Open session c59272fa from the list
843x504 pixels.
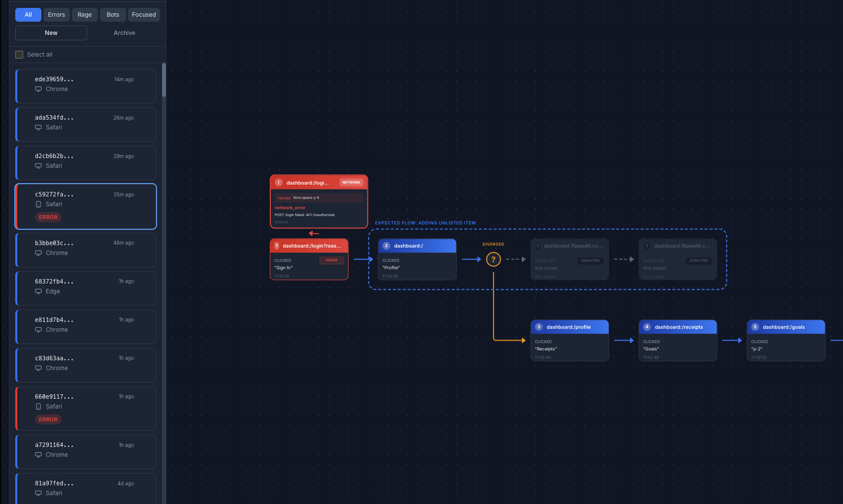tap(86, 206)
